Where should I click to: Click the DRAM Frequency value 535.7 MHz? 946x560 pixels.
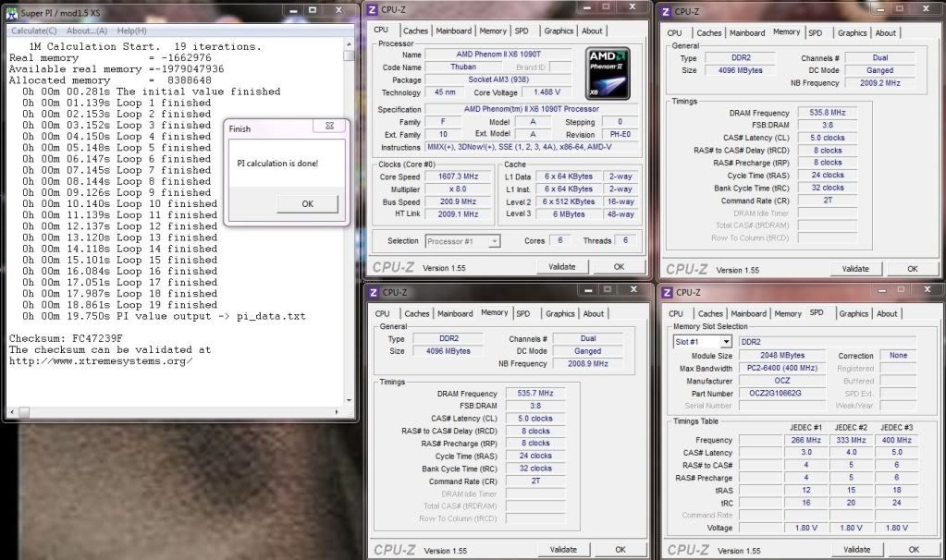tap(534, 393)
